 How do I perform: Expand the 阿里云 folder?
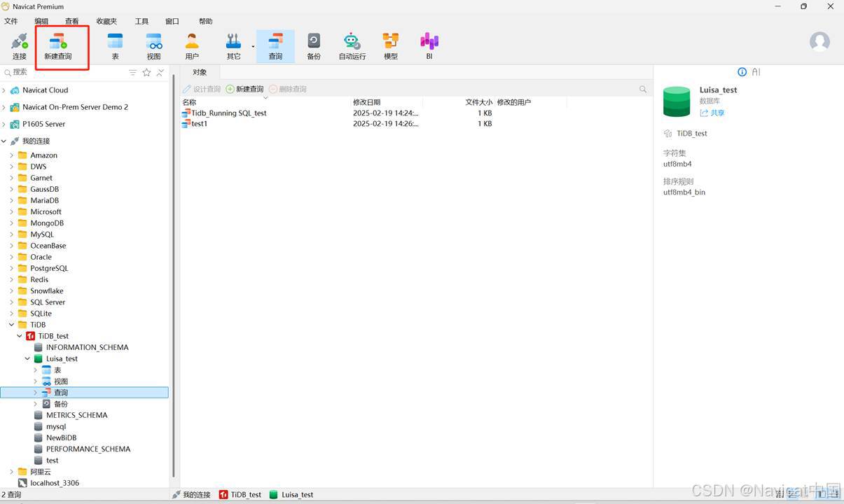12,472
